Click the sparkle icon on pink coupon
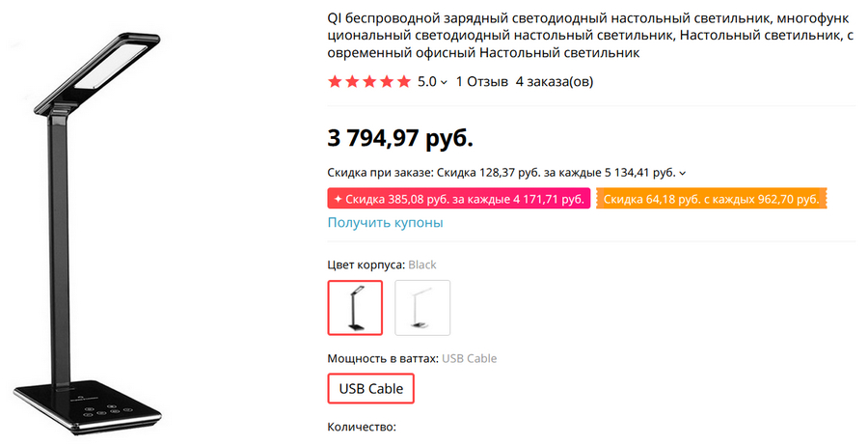This screenshot has height=445, width=868. (338, 199)
